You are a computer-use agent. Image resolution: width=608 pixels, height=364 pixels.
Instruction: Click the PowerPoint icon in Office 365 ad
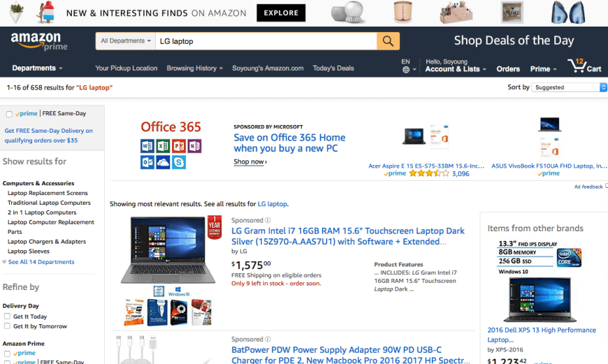point(179,146)
